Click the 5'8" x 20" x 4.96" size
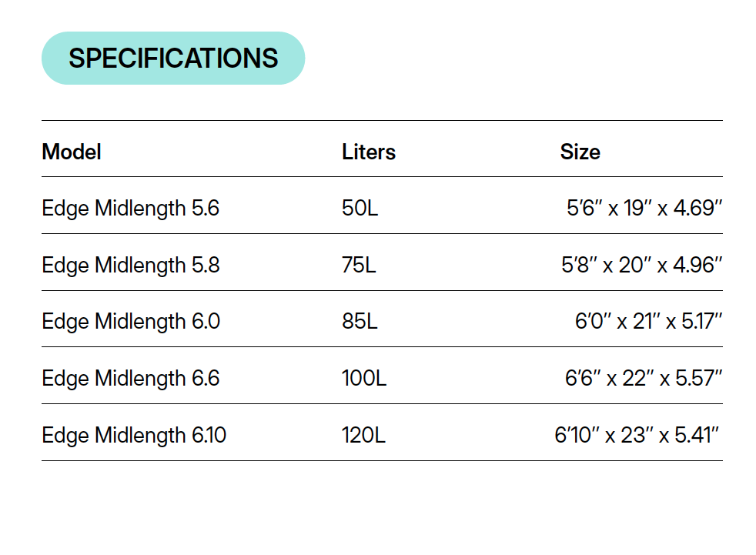The image size is (756, 555). click(x=641, y=265)
